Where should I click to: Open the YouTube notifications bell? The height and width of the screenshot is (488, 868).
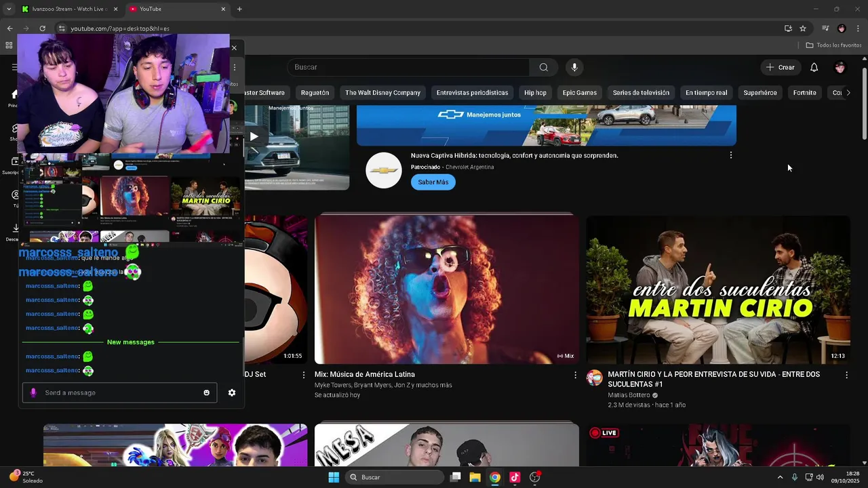[814, 67]
